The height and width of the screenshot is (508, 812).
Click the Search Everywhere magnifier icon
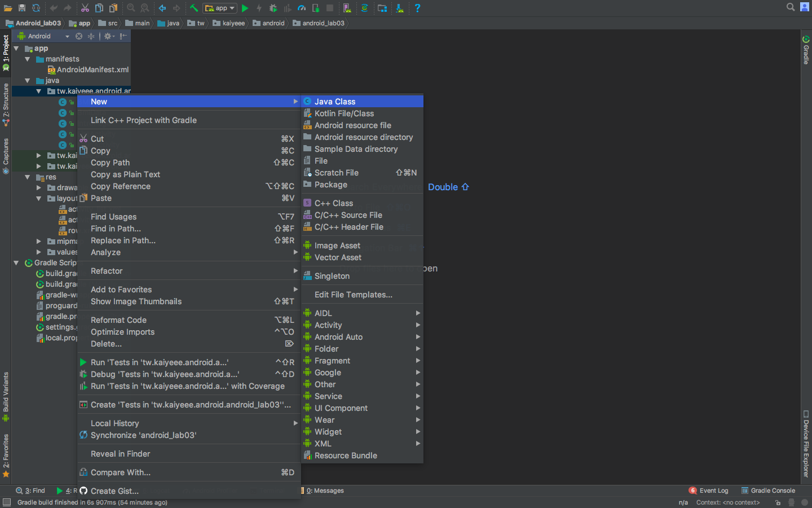click(x=791, y=7)
